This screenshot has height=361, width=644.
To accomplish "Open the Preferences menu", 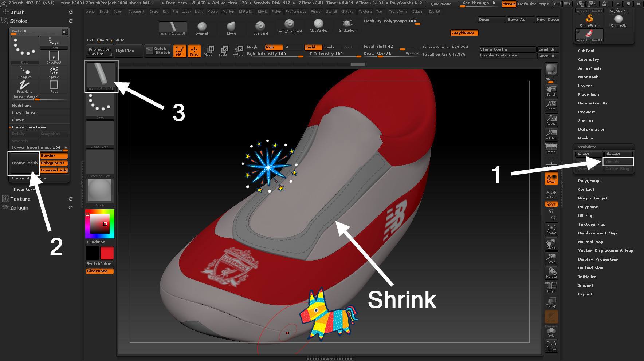I will coord(295,12).
